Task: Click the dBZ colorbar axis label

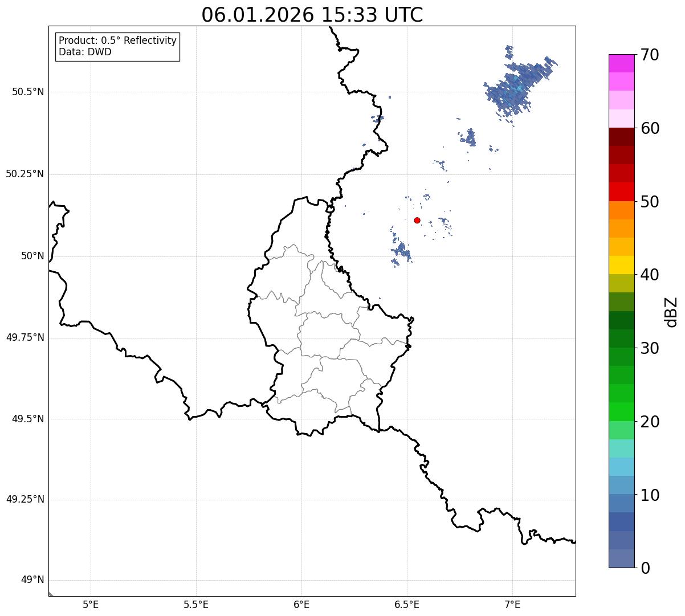Action: click(672, 312)
